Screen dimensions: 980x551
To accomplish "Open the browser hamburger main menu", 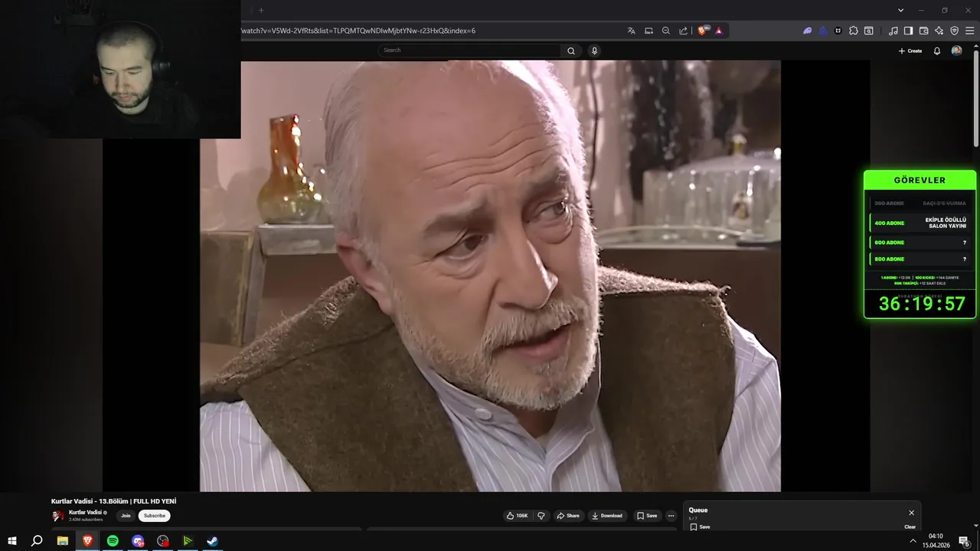I will 970,31.
